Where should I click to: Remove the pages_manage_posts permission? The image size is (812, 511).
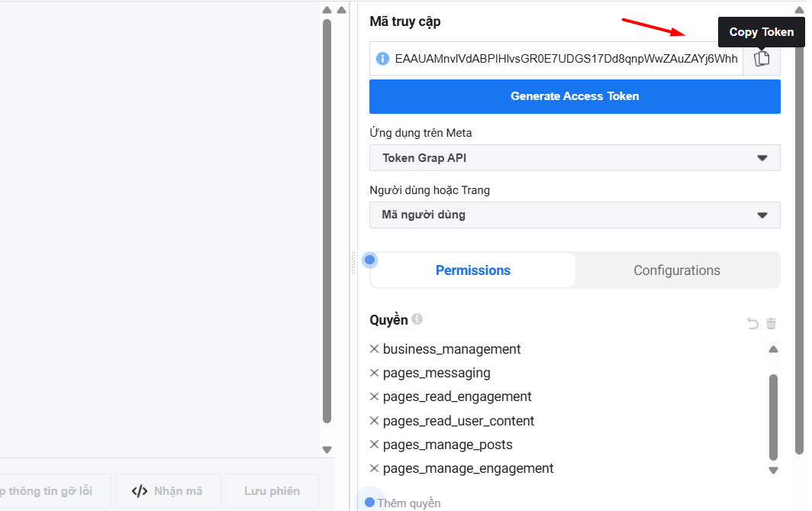[374, 444]
